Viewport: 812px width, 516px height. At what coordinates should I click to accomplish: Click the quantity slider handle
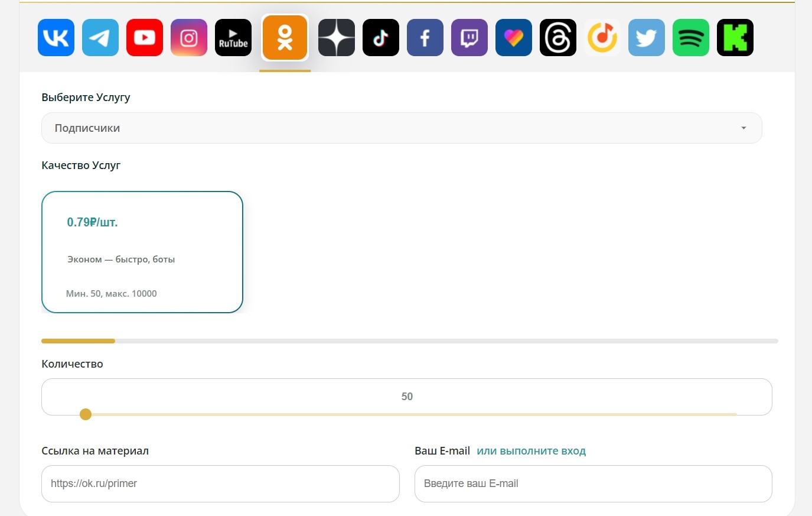tap(86, 414)
